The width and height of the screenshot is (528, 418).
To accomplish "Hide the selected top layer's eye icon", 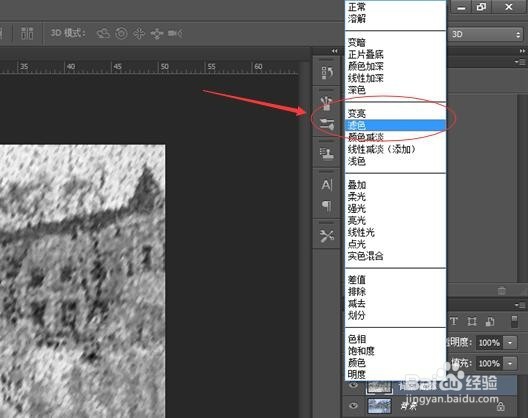I will 353,385.
